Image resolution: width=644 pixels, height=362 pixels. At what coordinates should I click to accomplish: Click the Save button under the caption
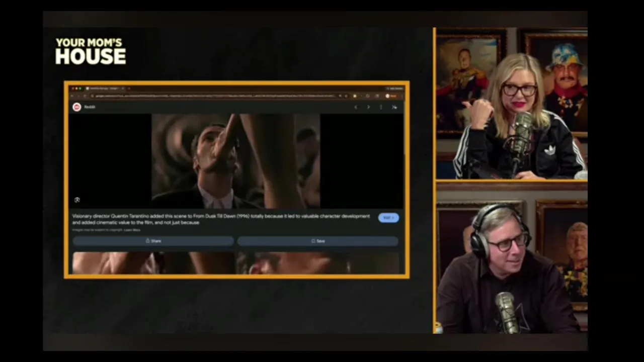pyautogui.click(x=317, y=241)
